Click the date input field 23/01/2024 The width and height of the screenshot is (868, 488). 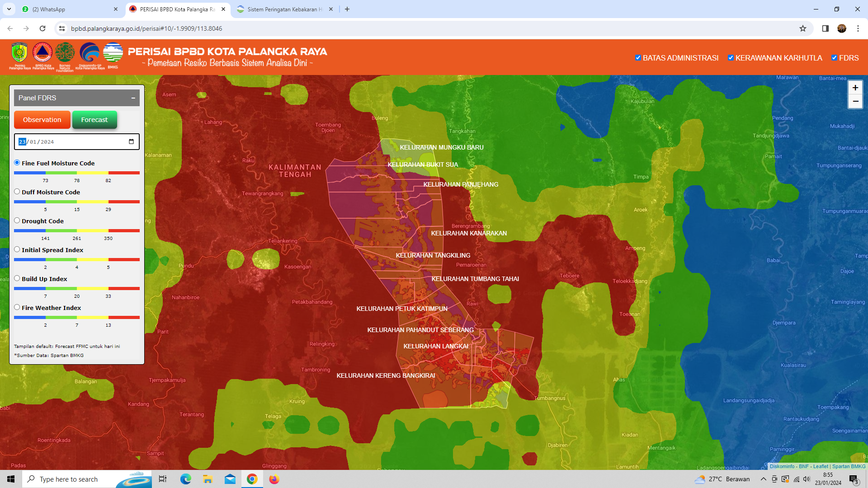77,141
